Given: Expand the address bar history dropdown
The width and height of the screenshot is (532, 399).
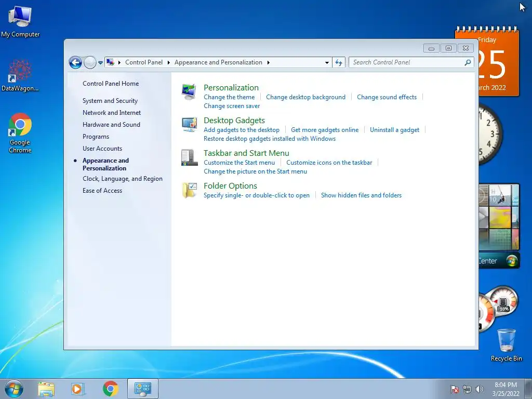Looking at the screenshot, I should click(327, 62).
